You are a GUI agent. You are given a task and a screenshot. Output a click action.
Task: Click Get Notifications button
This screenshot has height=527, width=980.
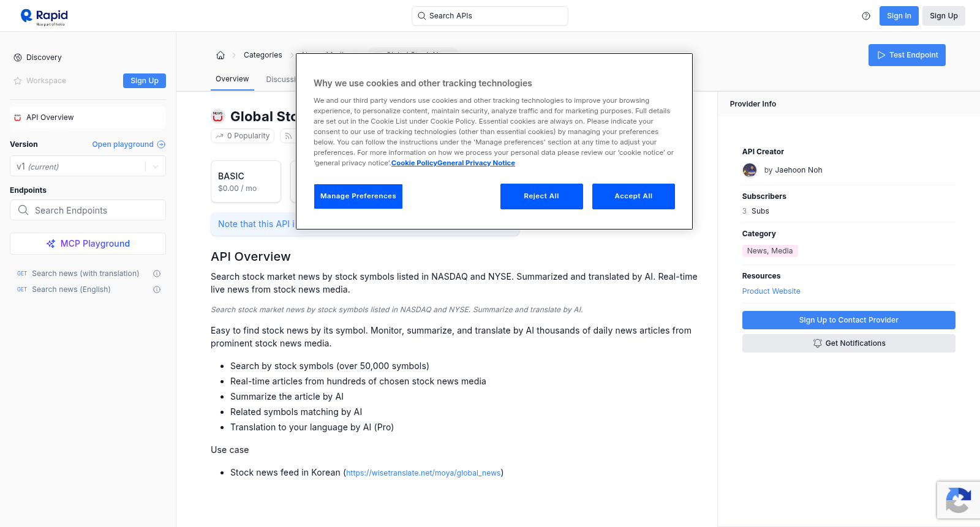848,343
